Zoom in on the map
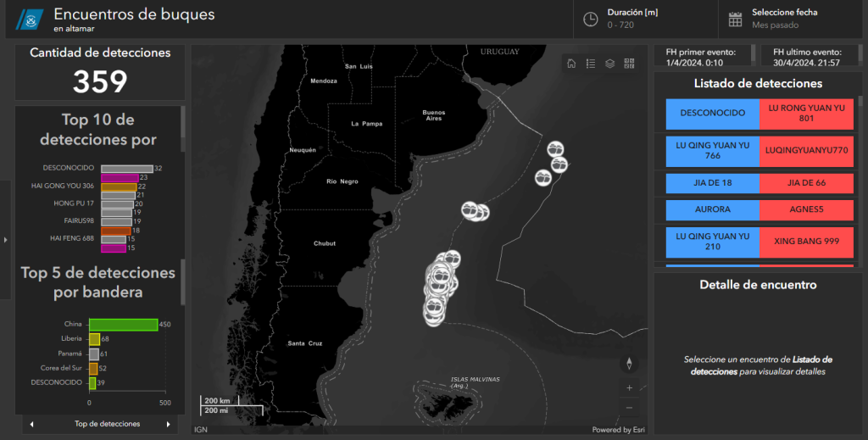The width and height of the screenshot is (868, 440). (x=629, y=387)
